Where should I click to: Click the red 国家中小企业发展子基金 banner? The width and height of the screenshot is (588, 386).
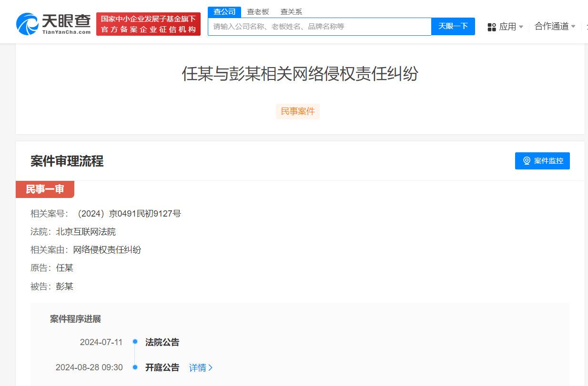point(148,22)
